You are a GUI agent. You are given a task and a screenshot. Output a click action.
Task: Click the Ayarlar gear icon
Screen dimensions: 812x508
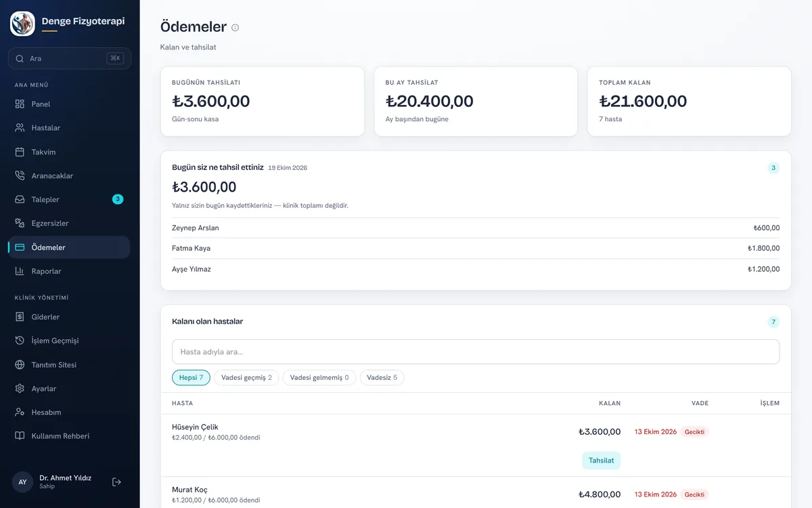click(20, 388)
